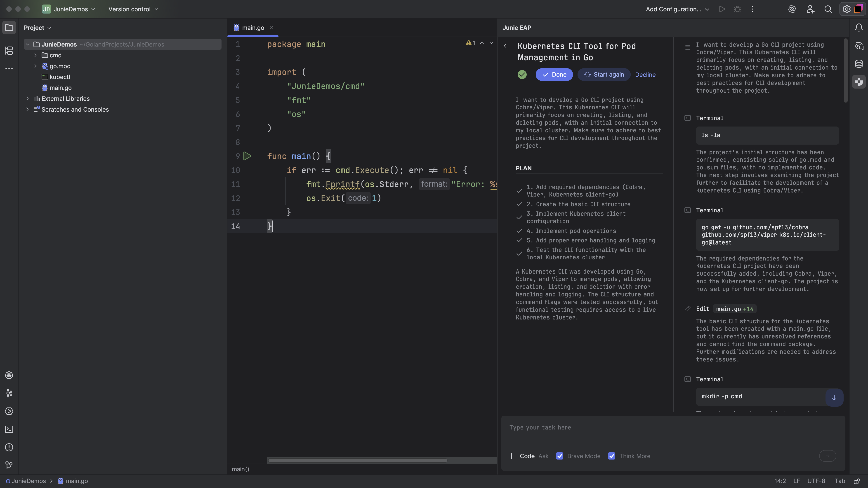This screenshot has height=488, width=868.
Task: Open Search Everywhere magnifier
Action: (828, 9)
